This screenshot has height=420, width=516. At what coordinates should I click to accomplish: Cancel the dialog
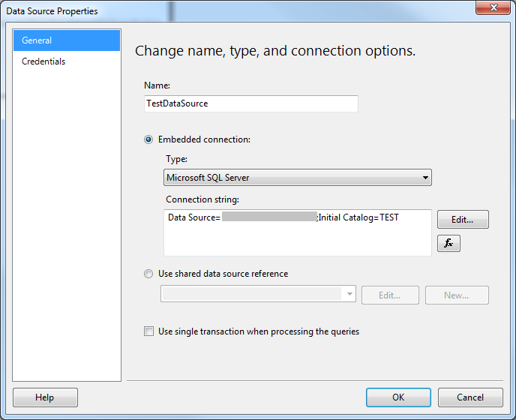coord(470,397)
